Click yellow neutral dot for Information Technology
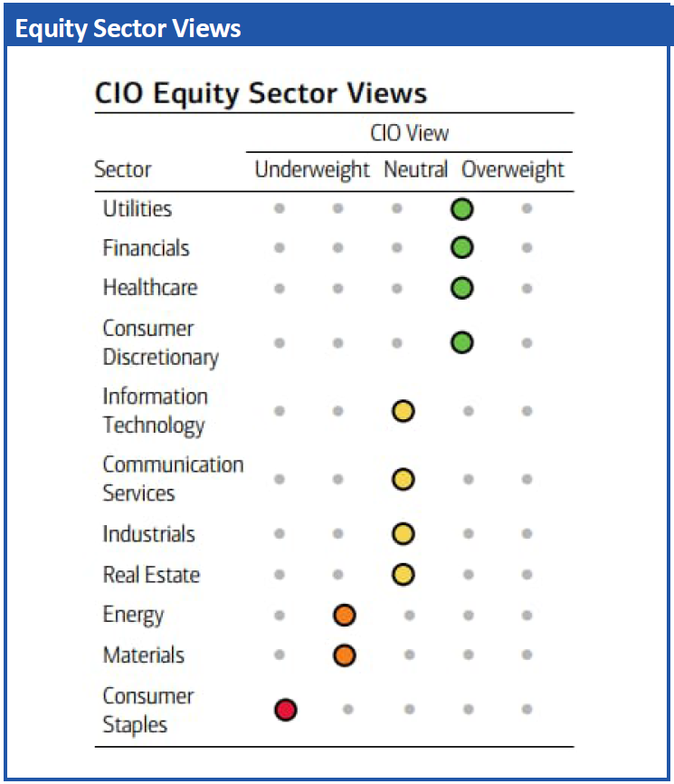 point(403,411)
